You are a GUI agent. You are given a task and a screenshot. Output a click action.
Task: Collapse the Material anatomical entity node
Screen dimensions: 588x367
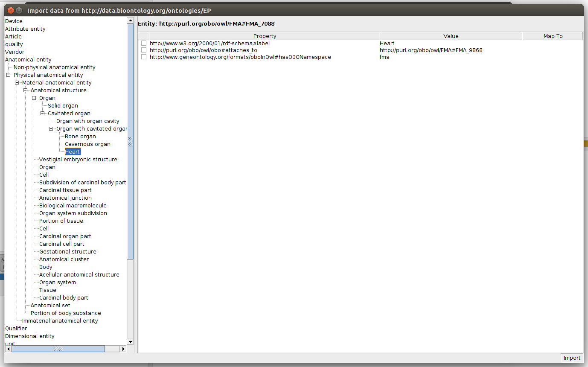coord(17,82)
